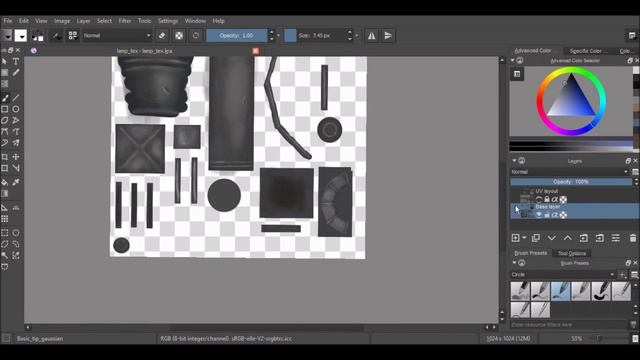Select the Ellipse shape tool

point(16,109)
